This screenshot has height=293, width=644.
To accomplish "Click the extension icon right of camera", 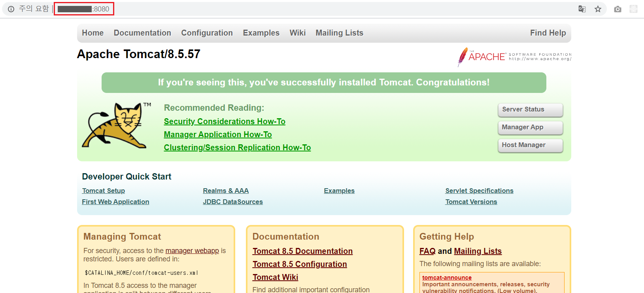I will tap(633, 9).
